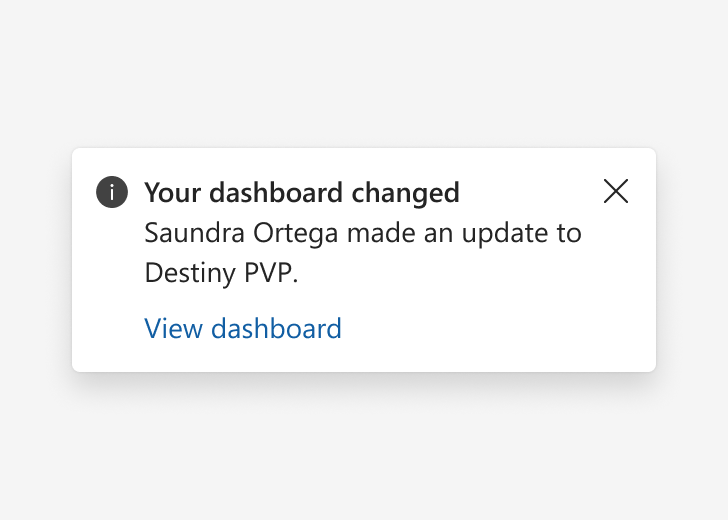Click the word 'Your' in the notification title
The height and width of the screenshot is (520, 728).
tap(173, 192)
